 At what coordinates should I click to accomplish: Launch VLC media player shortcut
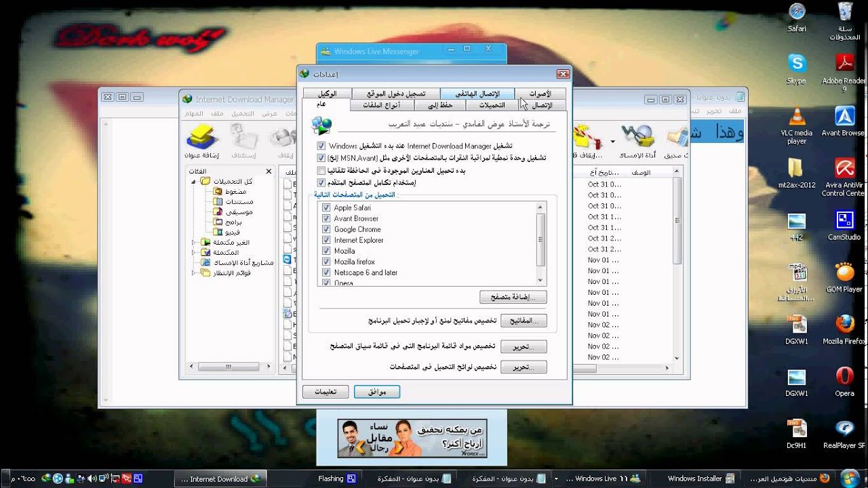click(x=797, y=125)
